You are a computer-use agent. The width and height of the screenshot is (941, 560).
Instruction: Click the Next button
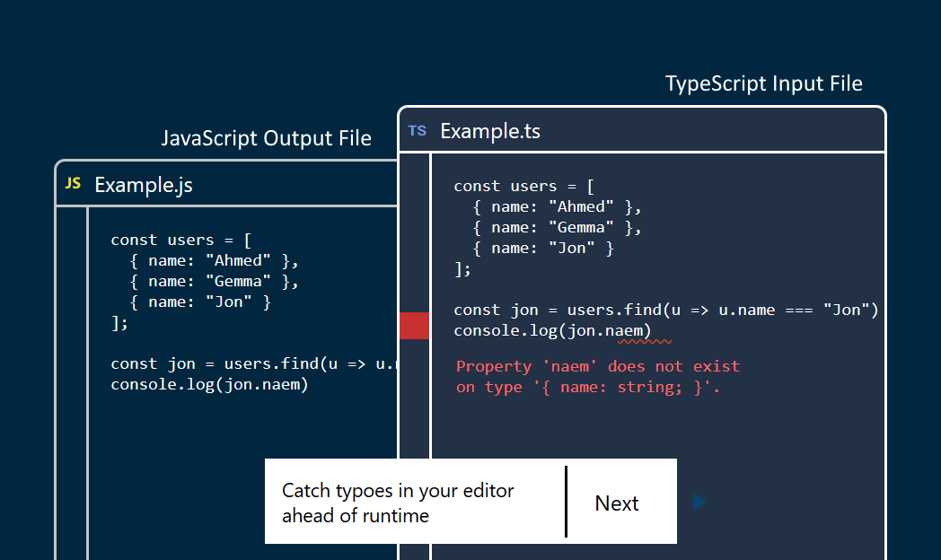[617, 503]
